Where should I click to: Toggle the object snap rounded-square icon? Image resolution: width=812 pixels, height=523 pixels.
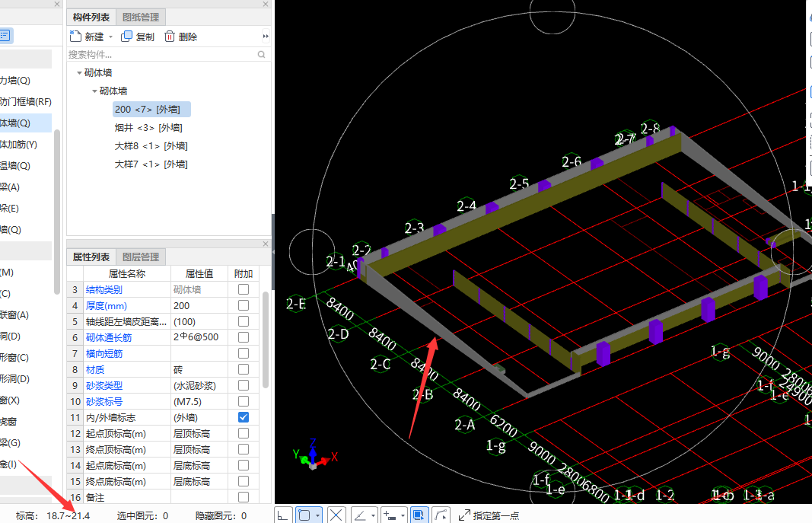(305, 515)
